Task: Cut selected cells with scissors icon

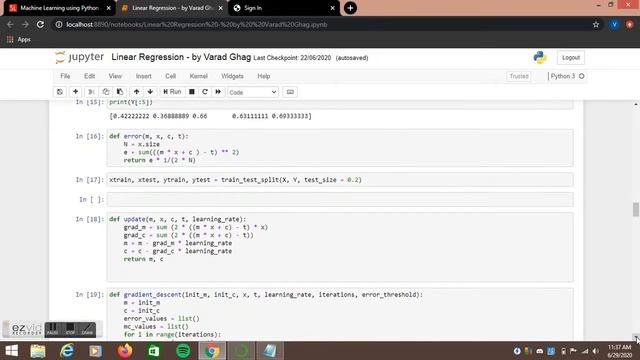Action: click(x=91, y=92)
